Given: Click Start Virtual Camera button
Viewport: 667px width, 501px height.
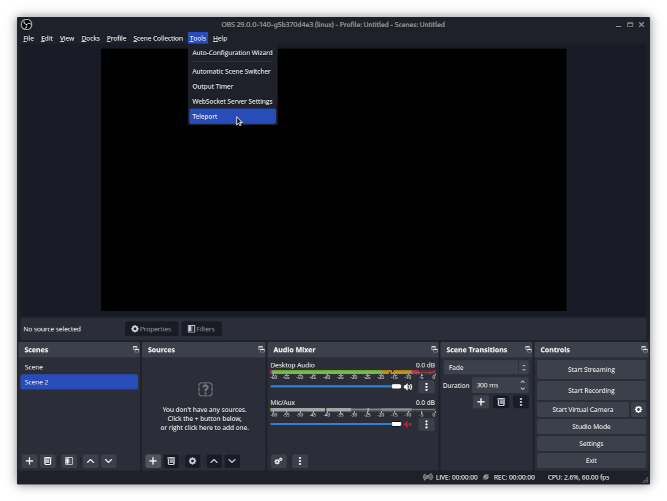Looking at the screenshot, I should [583, 410].
